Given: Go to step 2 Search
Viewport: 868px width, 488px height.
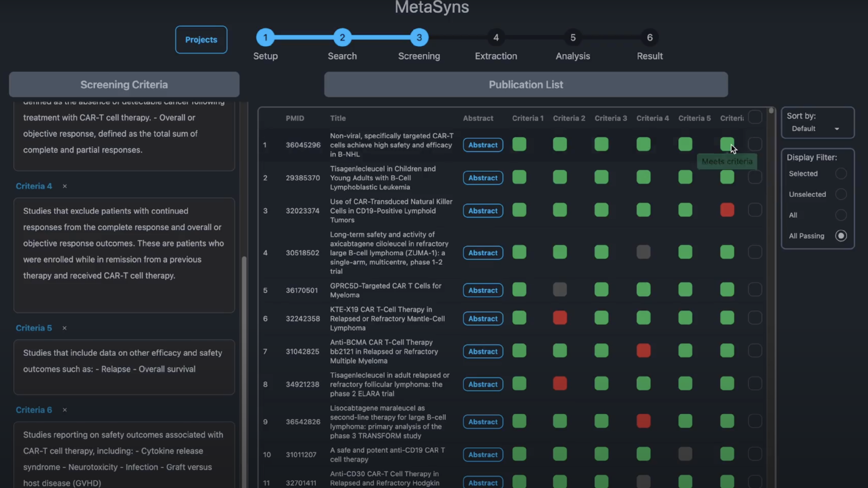Looking at the screenshot, I should [342, 38].
